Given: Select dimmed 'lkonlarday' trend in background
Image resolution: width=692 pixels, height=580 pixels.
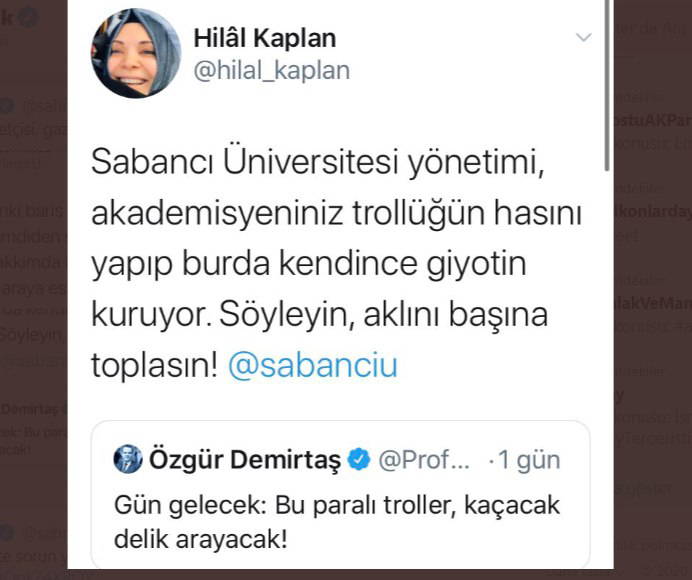Looking at the screenshot, I should [x=652, y=213].
